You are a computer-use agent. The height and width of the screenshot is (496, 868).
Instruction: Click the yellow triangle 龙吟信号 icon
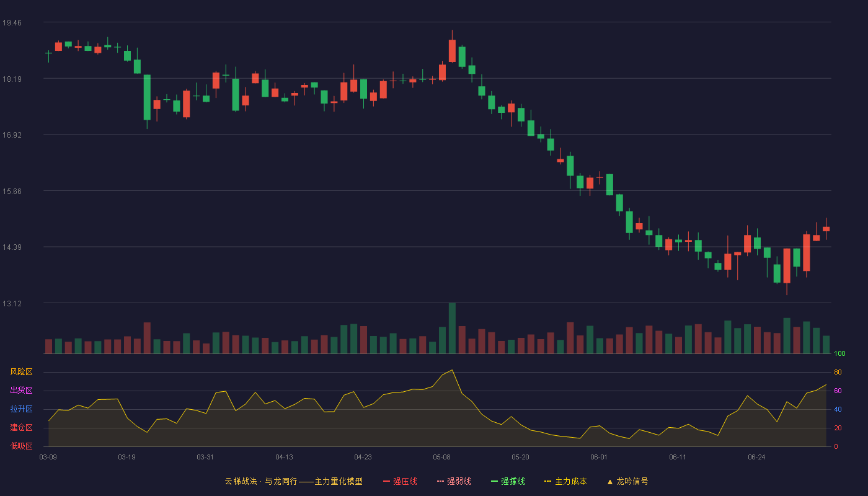pos(609,481)
